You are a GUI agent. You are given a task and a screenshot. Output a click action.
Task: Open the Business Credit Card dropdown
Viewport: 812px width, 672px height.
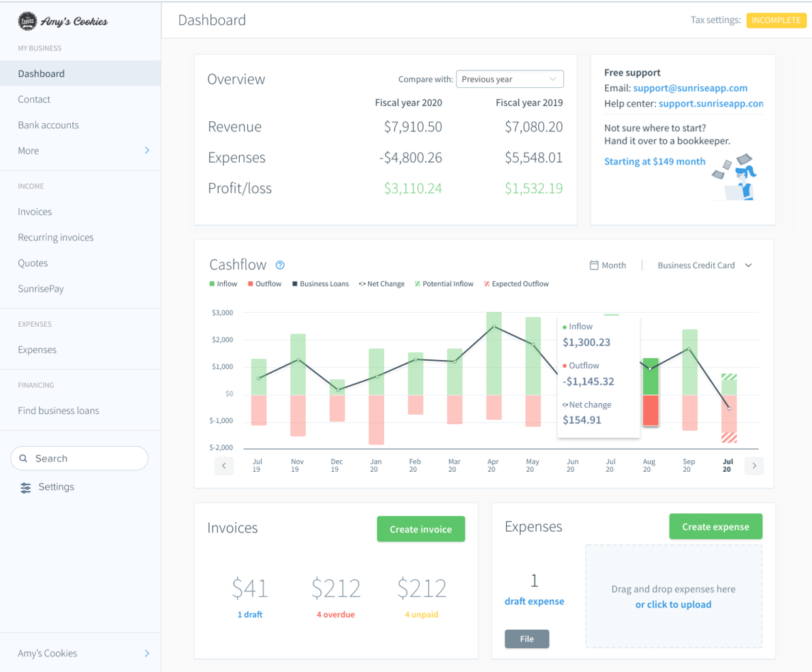tap(704, 266)
